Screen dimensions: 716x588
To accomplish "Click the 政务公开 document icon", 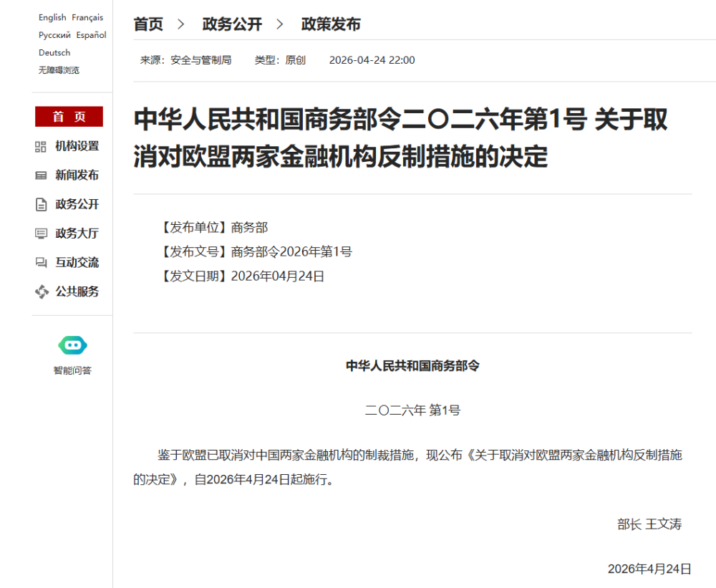I will [x=41, y=205].
